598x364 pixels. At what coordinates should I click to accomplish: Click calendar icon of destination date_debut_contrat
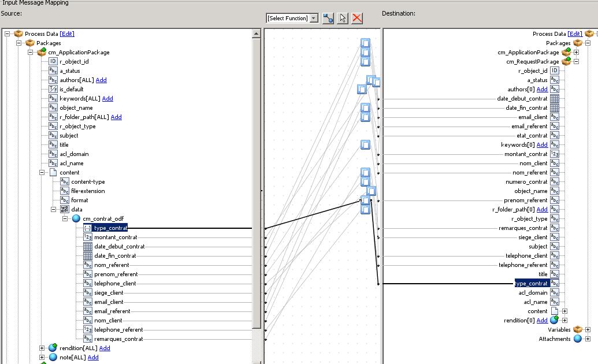click(x=555, y=98)
